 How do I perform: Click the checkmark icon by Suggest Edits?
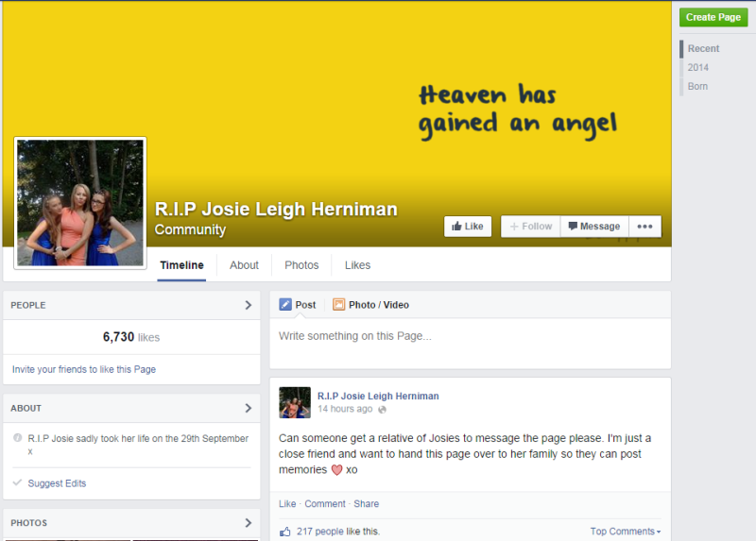pyautogui.click(x=17, y=483)
